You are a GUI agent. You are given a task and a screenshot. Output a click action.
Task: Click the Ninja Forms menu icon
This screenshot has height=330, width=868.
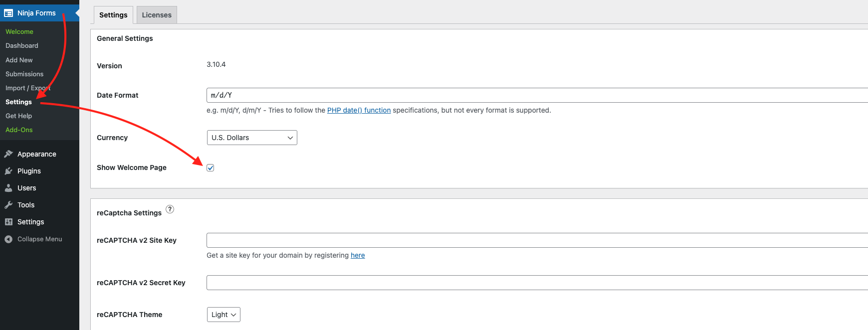8,13
